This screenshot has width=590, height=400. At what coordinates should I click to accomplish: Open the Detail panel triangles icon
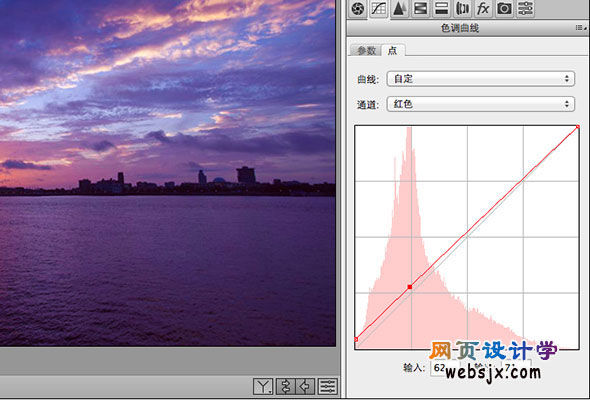click(399, 9)
